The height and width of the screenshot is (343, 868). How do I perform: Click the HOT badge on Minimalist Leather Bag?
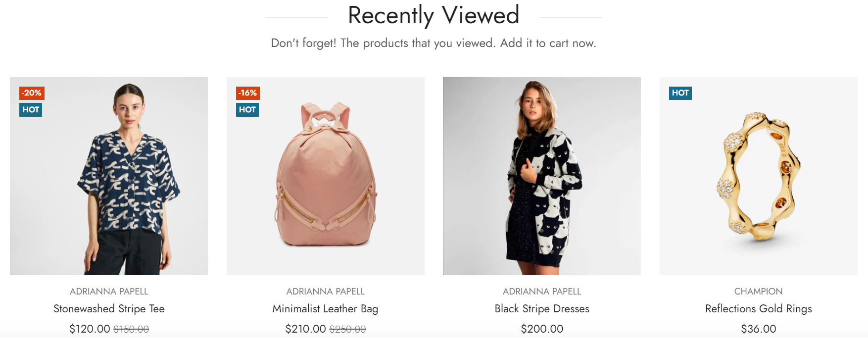point(247,110)
